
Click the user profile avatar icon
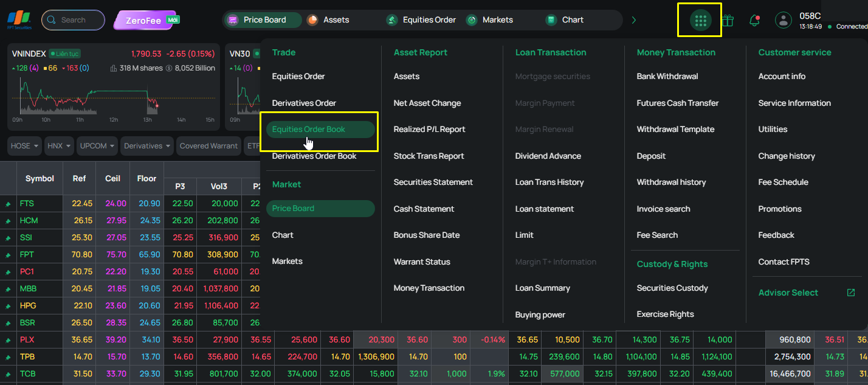tap(783, 20)
